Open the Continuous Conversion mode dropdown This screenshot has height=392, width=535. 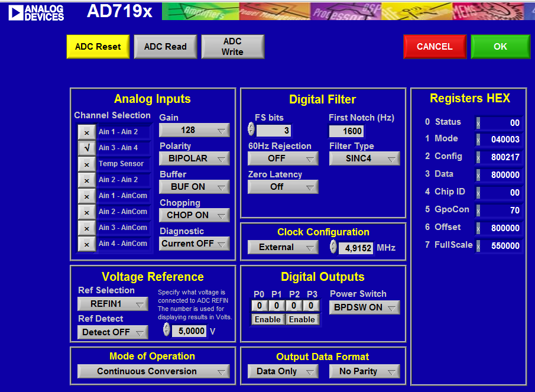154,371
